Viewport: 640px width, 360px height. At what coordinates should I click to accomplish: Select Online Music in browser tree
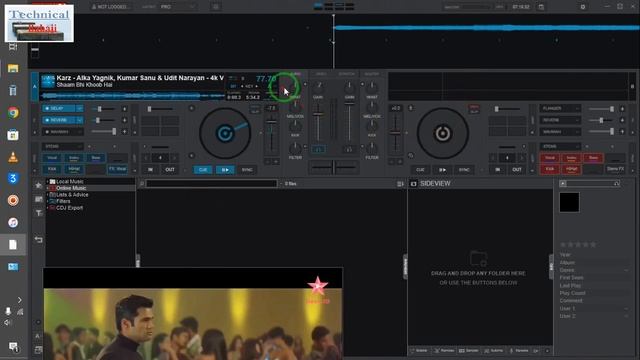(71, 188)
